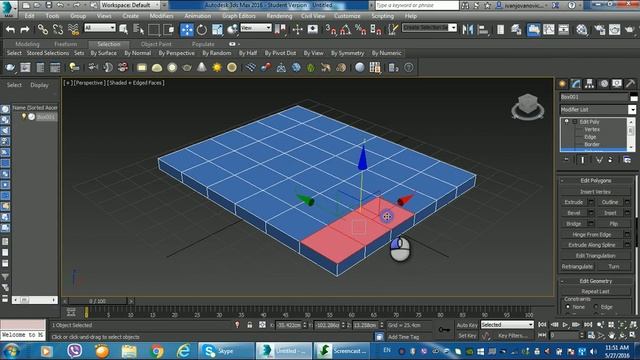Click the Align tool icon
Image resolution: width=640 pixels, height=360 pixels.
tap(483, 29)
